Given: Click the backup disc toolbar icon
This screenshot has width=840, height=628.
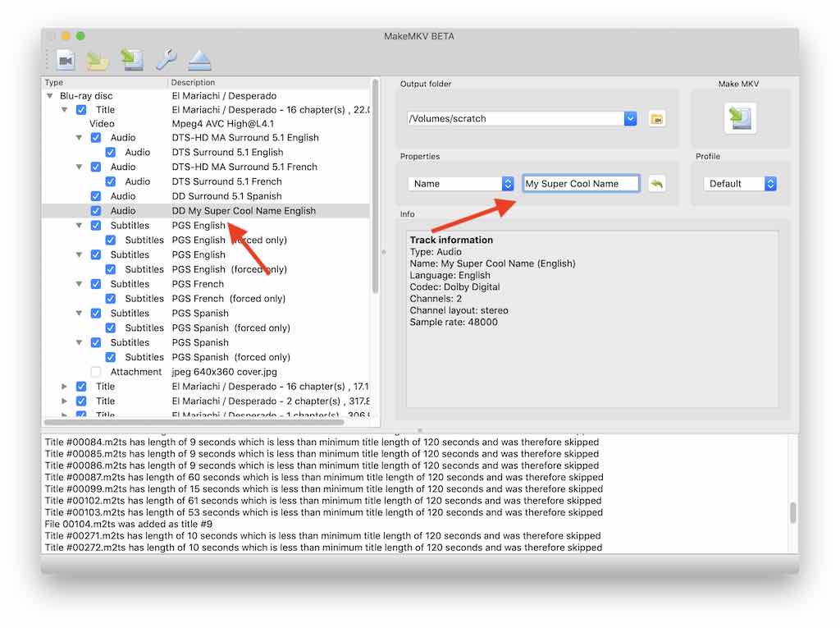Looking at the screenshot, I should [x=132, y=60].
